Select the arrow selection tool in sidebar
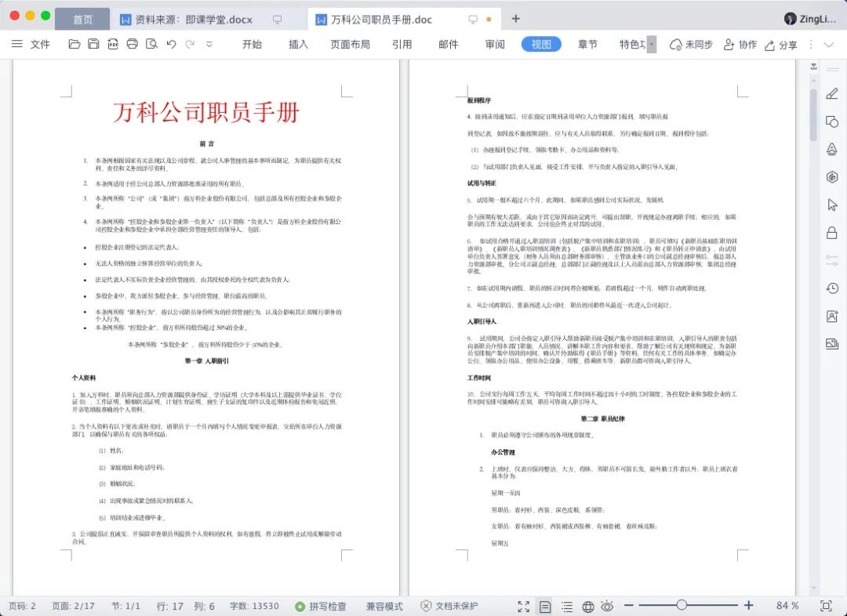 point(832,205)
